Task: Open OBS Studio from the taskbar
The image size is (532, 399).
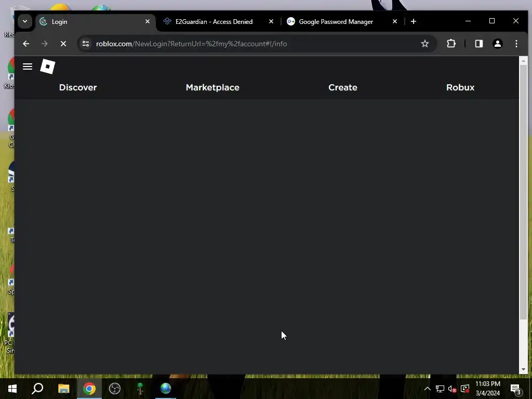Action: [x=115, y=389]
